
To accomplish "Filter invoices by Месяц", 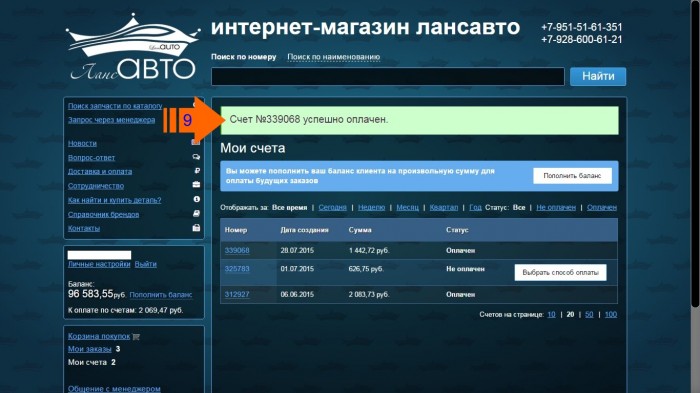I will pyautogui.click(x=408, y=207).
